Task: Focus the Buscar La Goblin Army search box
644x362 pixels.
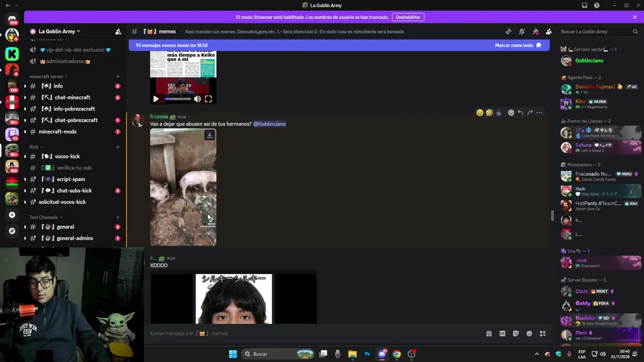Action: coord(599,31)
